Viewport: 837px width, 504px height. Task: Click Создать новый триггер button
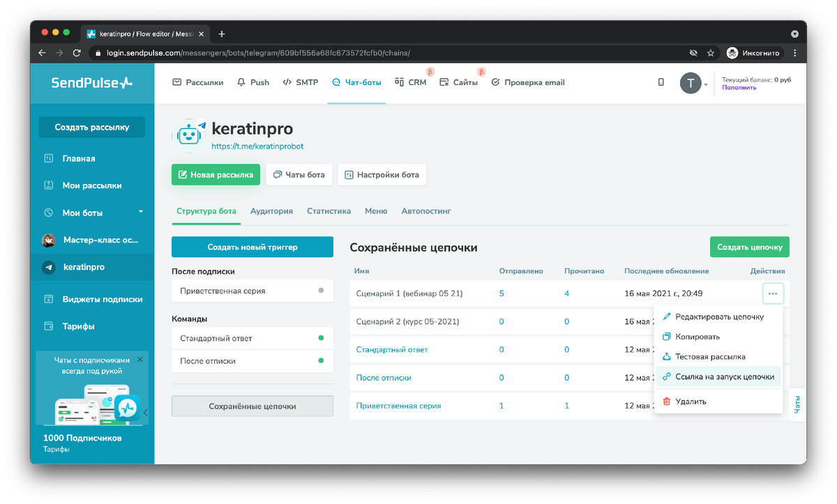click(252, 247)
